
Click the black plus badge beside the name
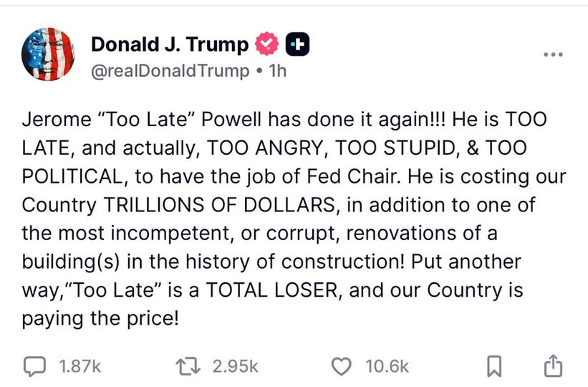click(x=297, y=45)
